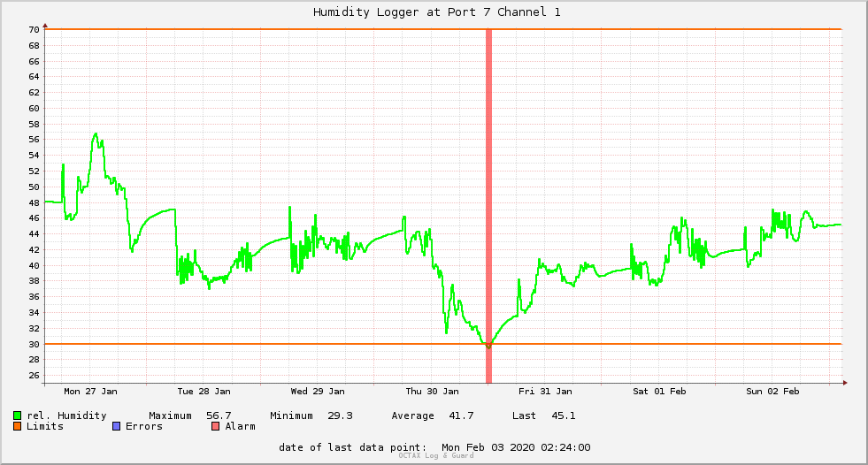Click the blue Errors legend swatch
Image resolution: width=868 pixels, height=465 pixels.
click(116, 426)
